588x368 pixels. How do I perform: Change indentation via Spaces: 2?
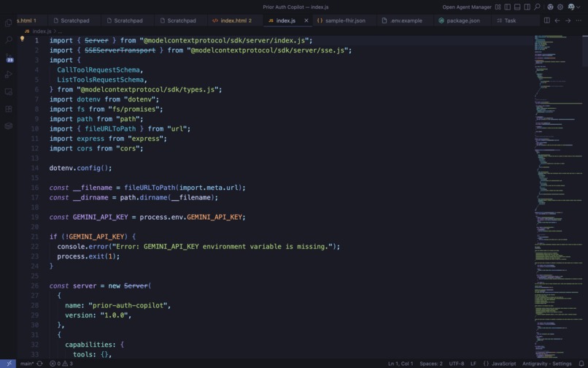(x=431, y=364)
